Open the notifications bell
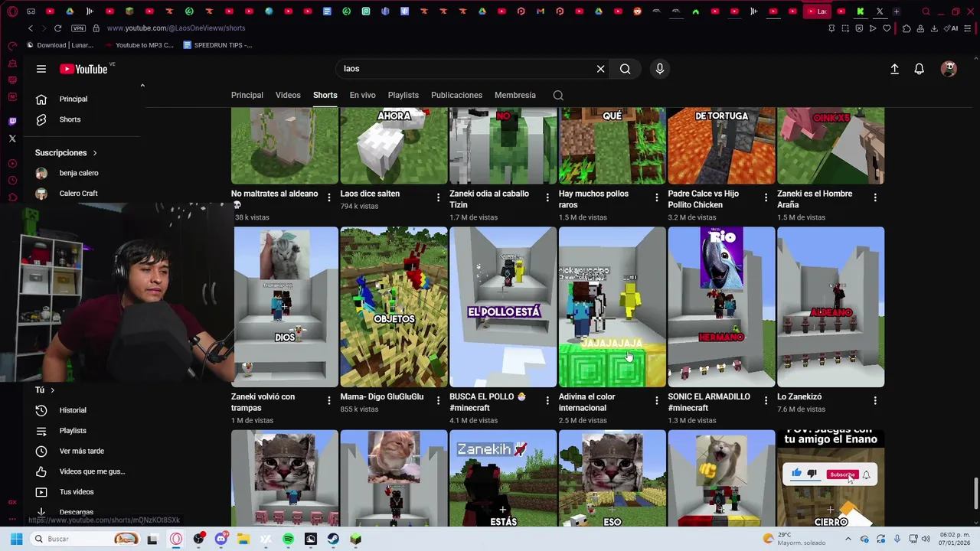The image size is (980, 551). pos(920,69)
